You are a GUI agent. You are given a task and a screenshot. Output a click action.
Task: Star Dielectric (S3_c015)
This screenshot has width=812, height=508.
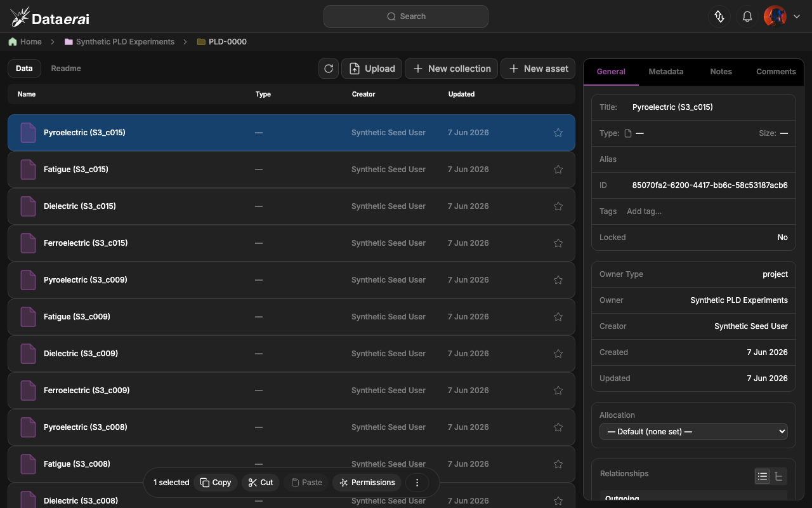(x=558, y=206)
